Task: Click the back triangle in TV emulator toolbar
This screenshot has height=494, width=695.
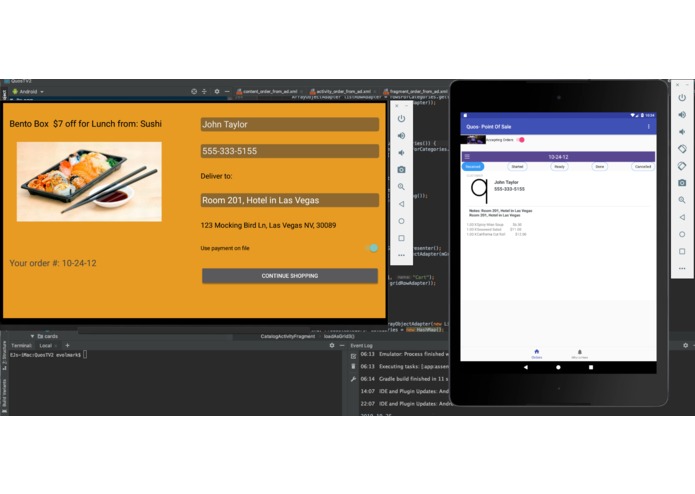Action: [401, 204]
